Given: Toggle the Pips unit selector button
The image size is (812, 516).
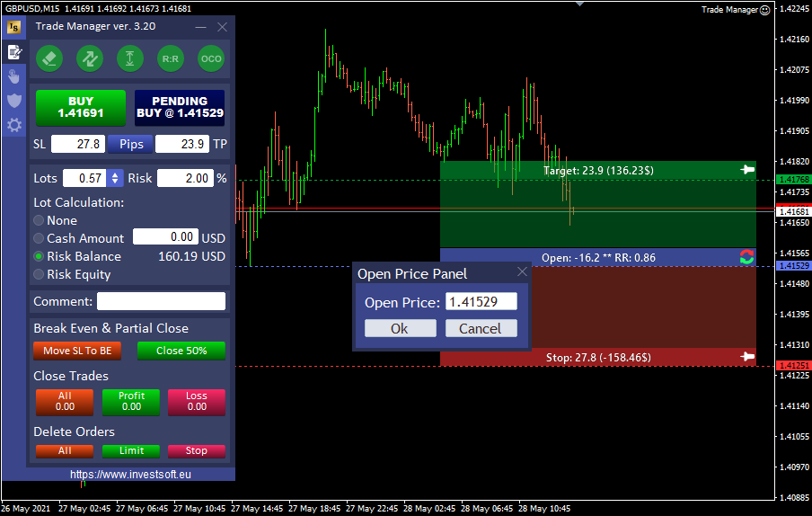Looking at the screenshot, I should [130, 144].
